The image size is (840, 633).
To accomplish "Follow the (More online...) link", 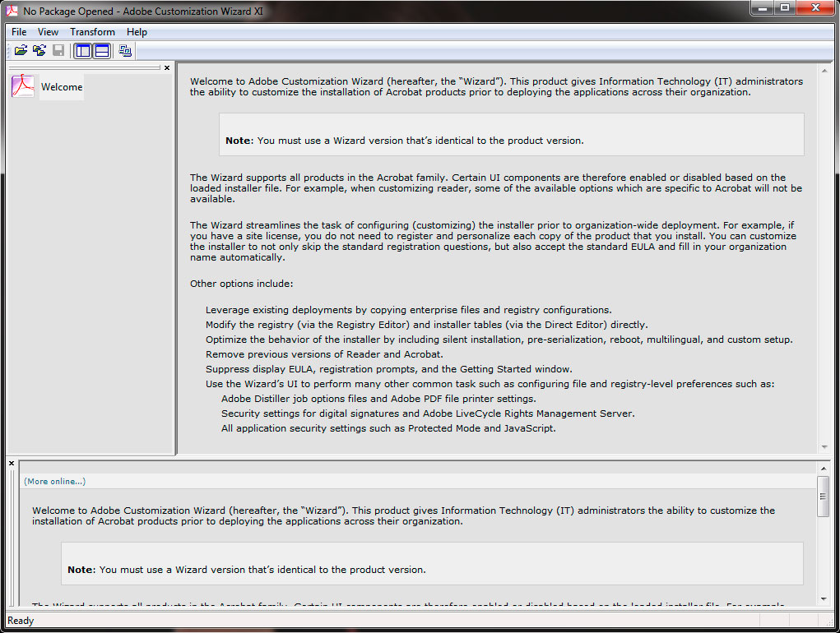I will tap(54, 482).
